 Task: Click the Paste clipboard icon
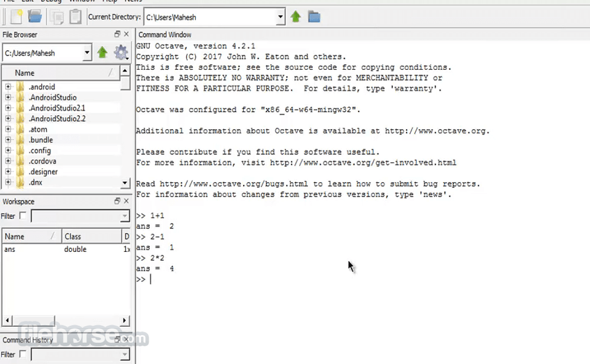[76, 17]
